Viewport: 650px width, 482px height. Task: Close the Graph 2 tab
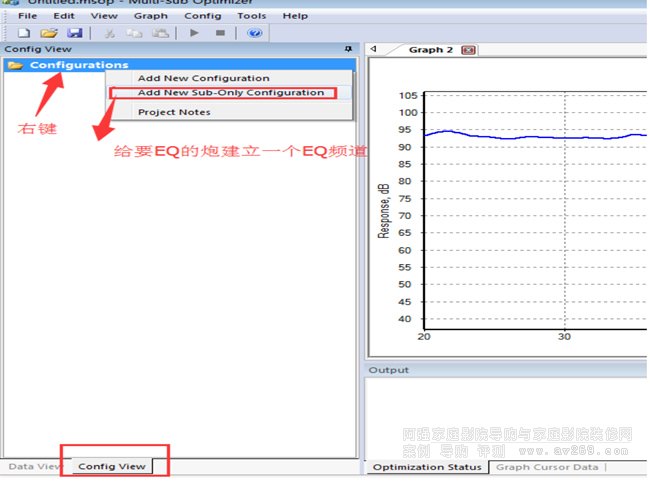468,49
